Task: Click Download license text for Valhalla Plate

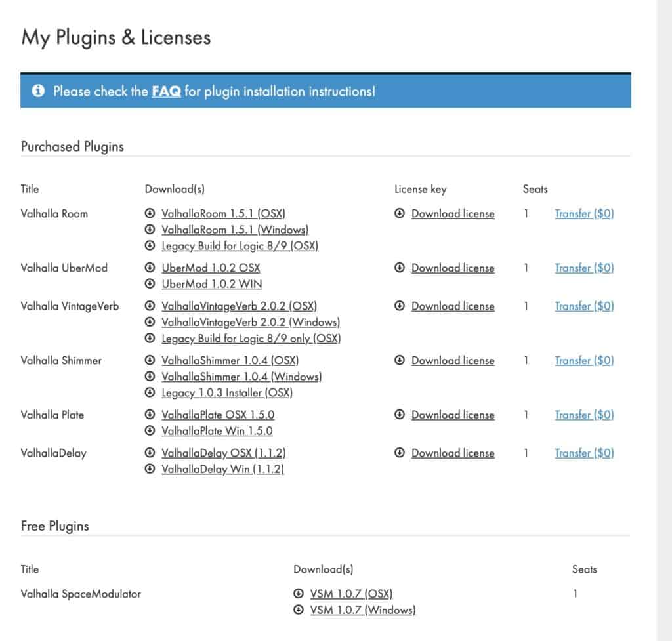Action: click(x=453, y=415)
